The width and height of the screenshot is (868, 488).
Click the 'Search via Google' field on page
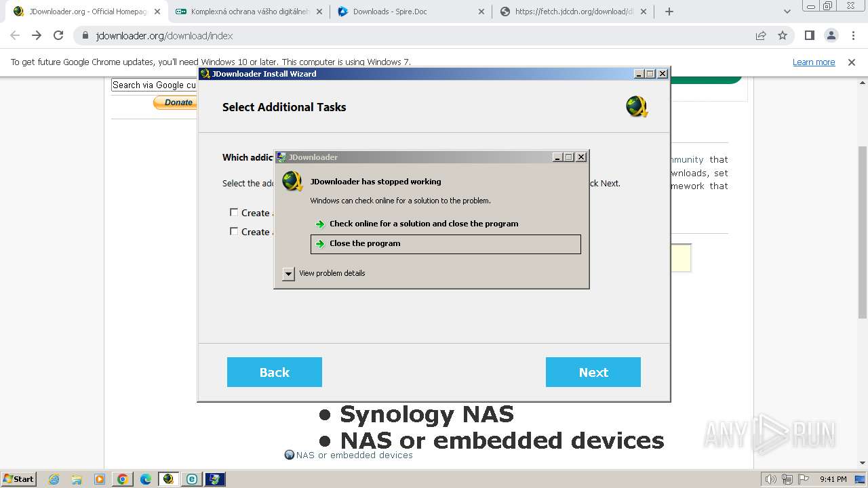click(x=154, y=85)
